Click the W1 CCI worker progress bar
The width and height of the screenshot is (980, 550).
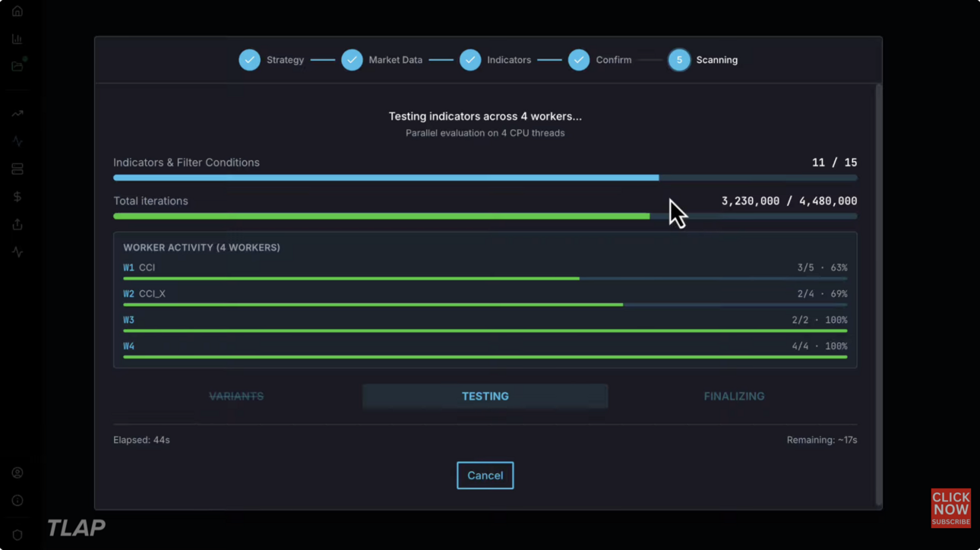[x=485, y=279]
